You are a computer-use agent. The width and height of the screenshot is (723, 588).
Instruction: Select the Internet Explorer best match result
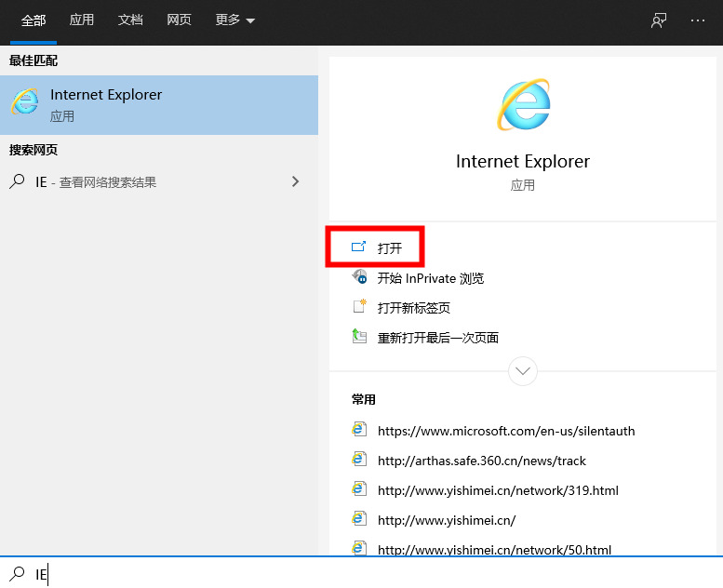tap(159, 105)
